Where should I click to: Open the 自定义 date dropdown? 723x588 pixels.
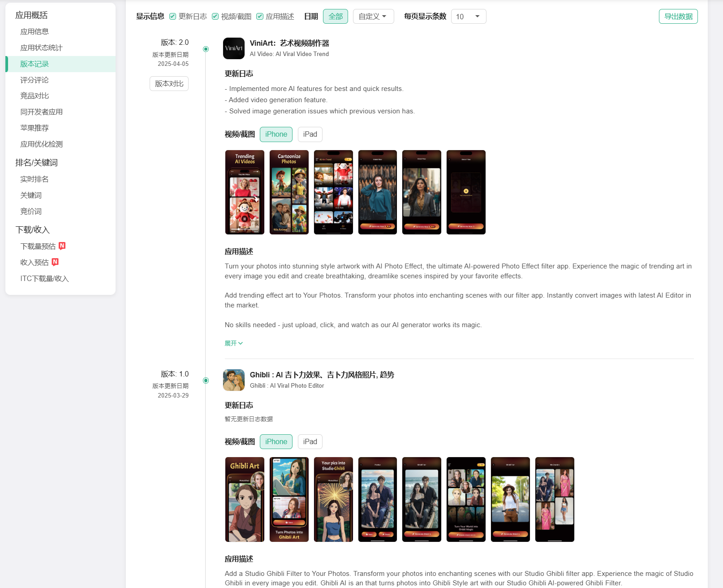click(x=373, y=17)
